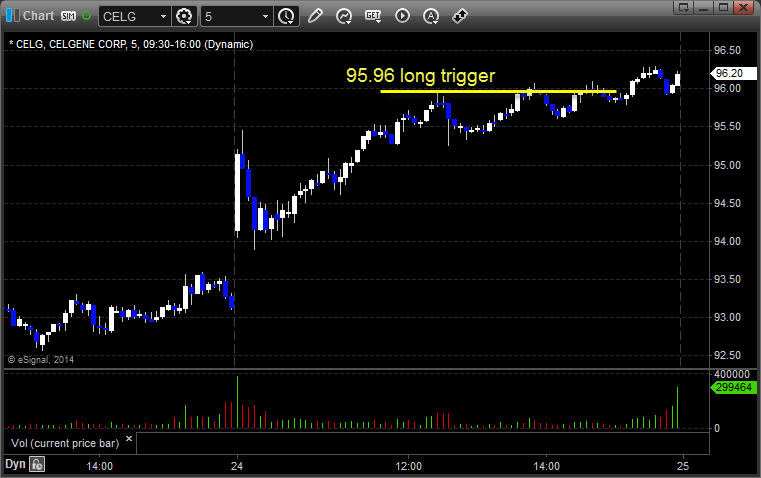Click the date 24 on time axis
The width and height of the screenshot is (761, 478).
[x=237, y=466]
